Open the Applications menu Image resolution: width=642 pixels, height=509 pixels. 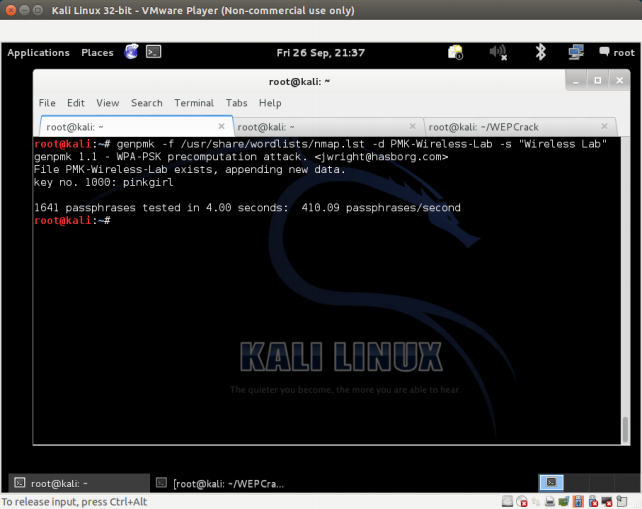[38, 53]
